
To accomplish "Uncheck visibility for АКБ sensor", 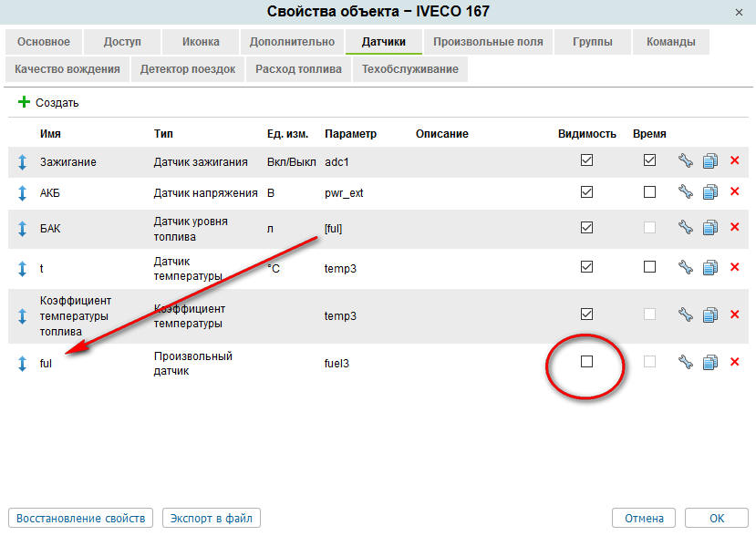I will pyautogui.click(x=587, y=192).
